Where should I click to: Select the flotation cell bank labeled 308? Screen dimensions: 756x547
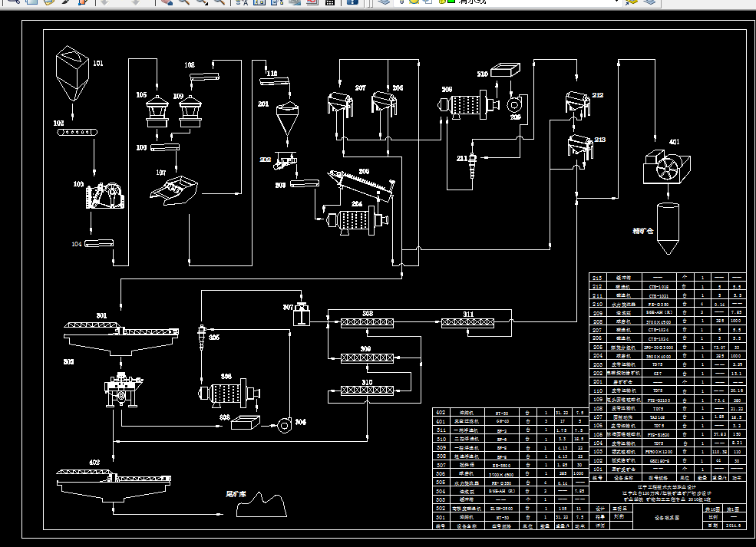367,322
